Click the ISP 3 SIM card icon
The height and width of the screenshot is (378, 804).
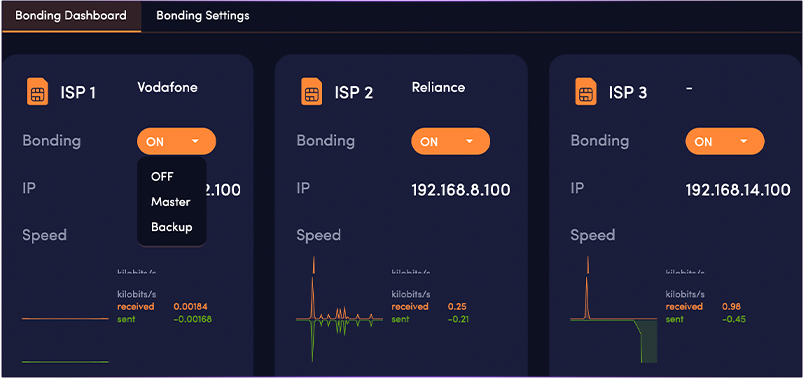click(x=586, y=92)
